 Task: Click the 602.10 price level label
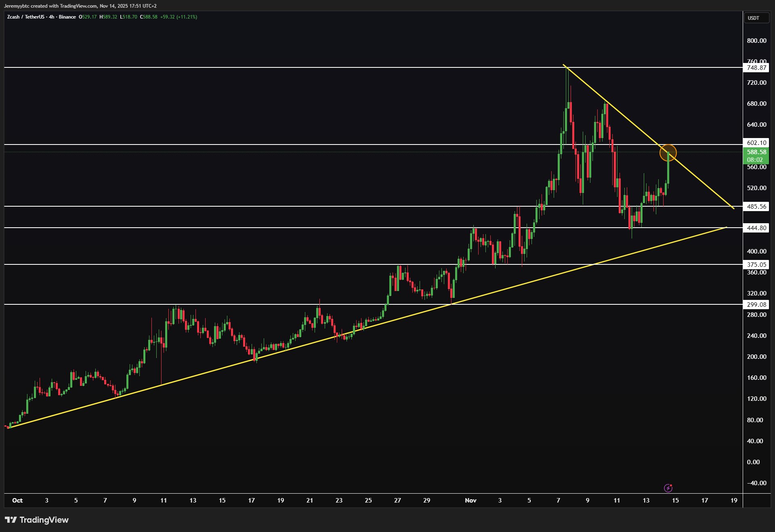click(757, 143)
